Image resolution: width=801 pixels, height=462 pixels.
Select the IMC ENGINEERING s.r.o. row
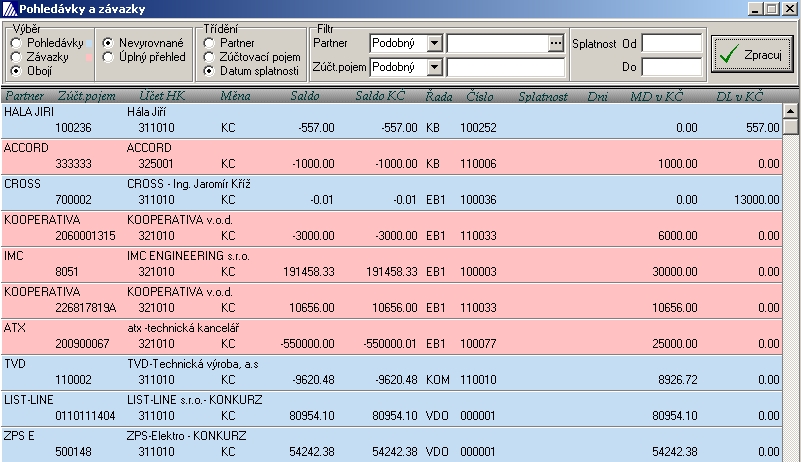coord(400,263)
